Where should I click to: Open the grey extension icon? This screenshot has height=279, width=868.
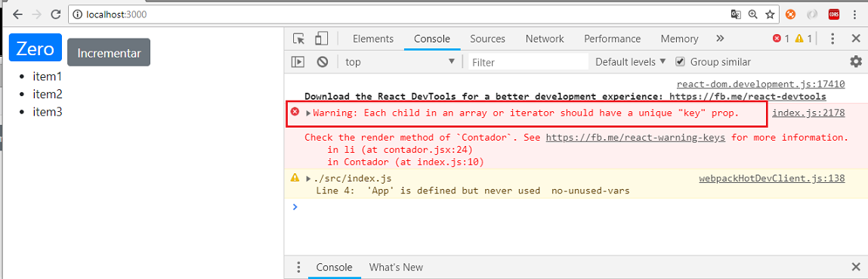pos(812,15)
